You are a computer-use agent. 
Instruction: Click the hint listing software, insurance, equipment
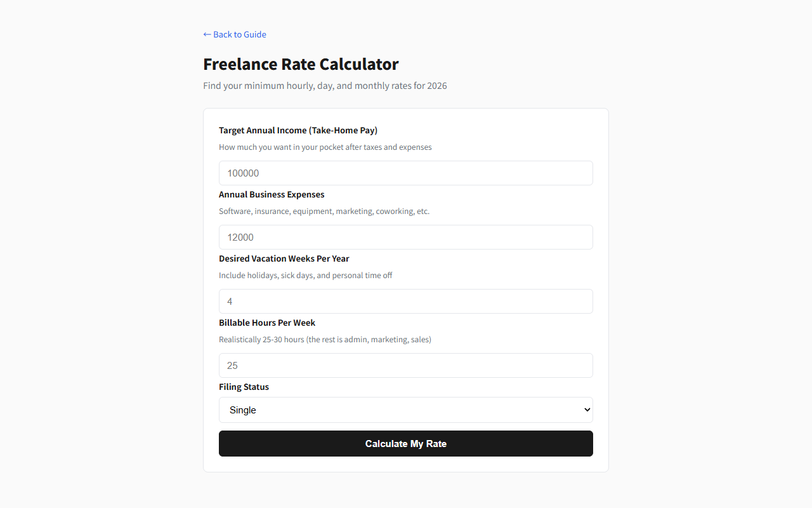324,211
